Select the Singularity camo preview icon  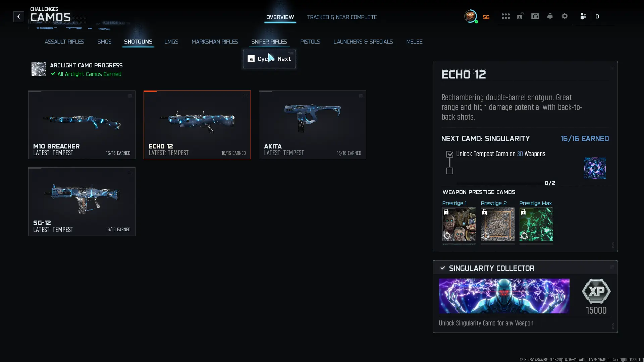pos(595,168)
